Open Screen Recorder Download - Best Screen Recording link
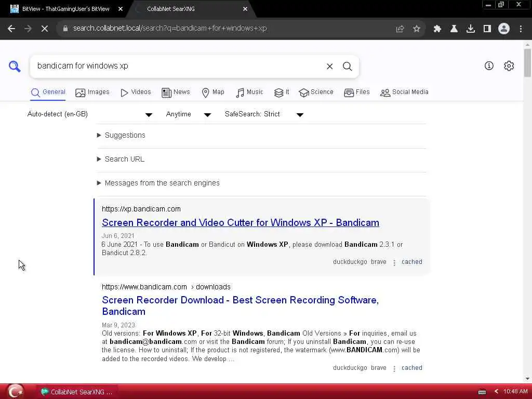 240,305
